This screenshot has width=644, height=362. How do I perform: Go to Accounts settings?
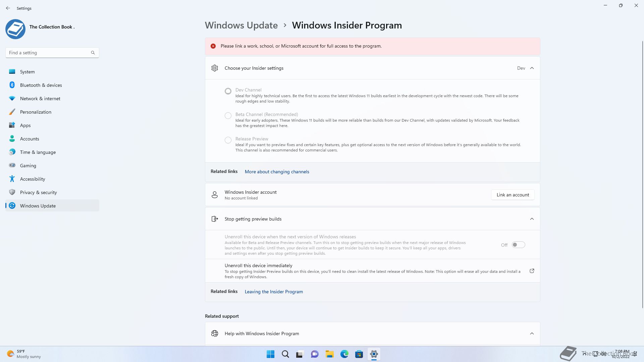[x=52, y=139]
